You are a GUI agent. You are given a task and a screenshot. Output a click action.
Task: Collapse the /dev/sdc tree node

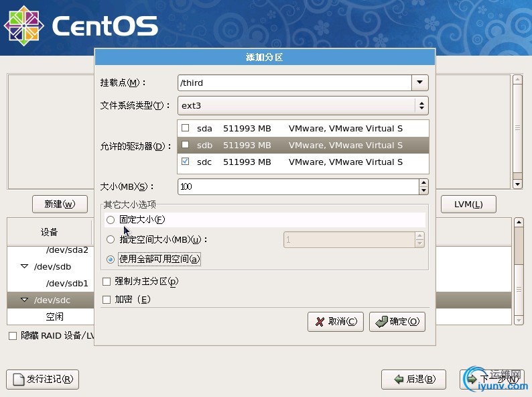[x=24, y=300]
